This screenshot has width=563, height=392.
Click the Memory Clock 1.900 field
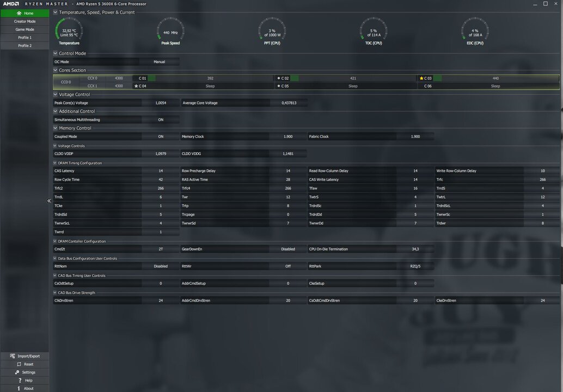[288, 137]
